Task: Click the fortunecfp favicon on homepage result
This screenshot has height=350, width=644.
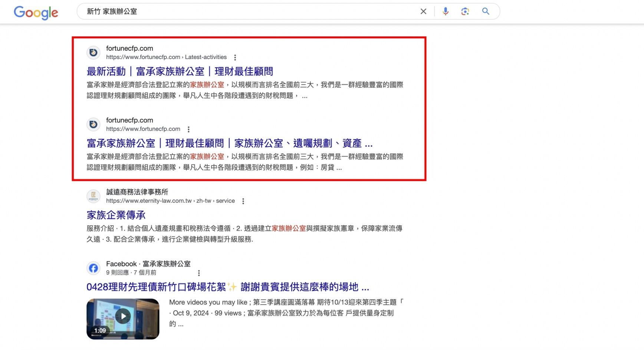Action: point(93,124)
